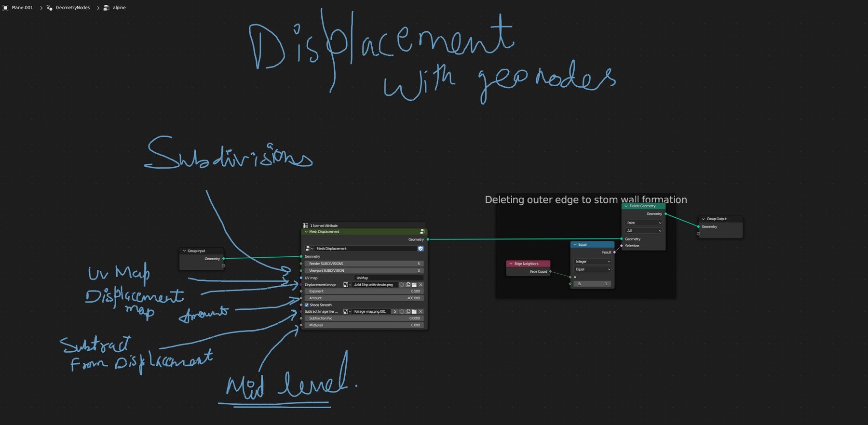The width and height of the screenshot is (868, 425).
Task: Unlink the Arid Disp with shrubs.png image
Action: [420, 285]
